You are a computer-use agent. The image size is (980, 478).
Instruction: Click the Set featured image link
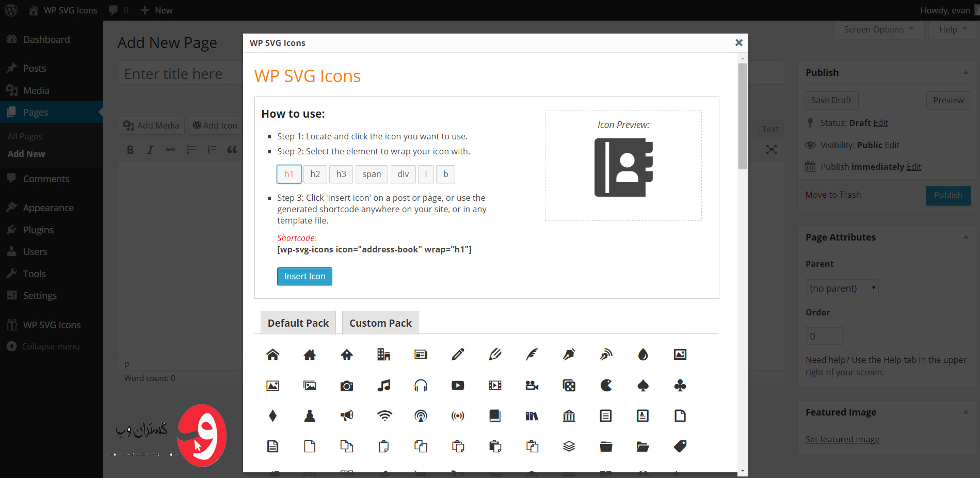click(842, 440)
